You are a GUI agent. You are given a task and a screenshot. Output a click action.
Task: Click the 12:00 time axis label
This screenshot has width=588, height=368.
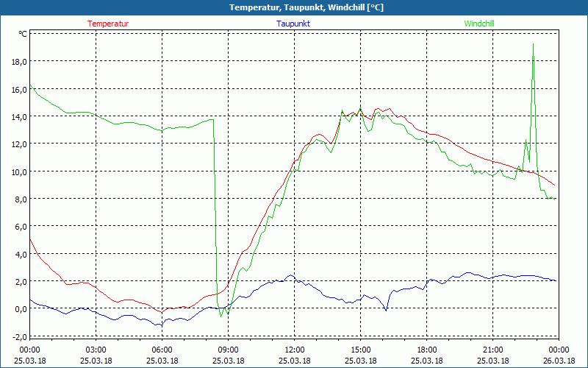coord(295,350)
